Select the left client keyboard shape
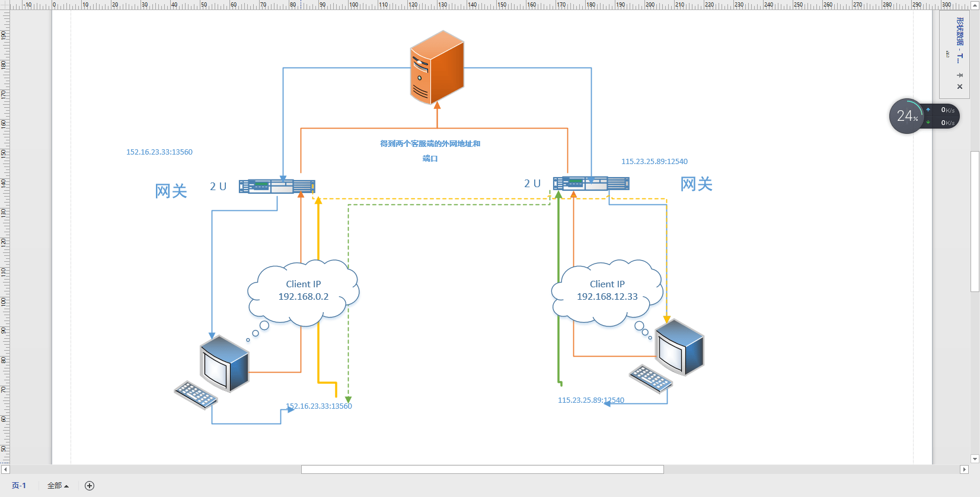The height and width of the screenshot is (497, 980). pos(196,395)
